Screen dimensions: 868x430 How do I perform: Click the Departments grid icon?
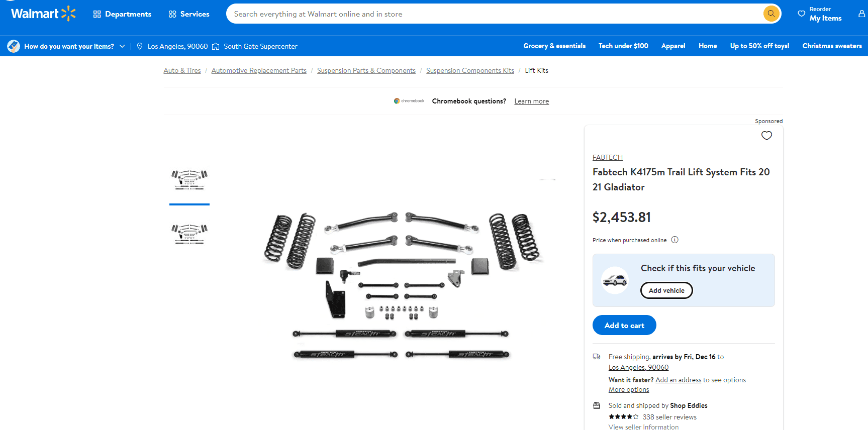97,14
